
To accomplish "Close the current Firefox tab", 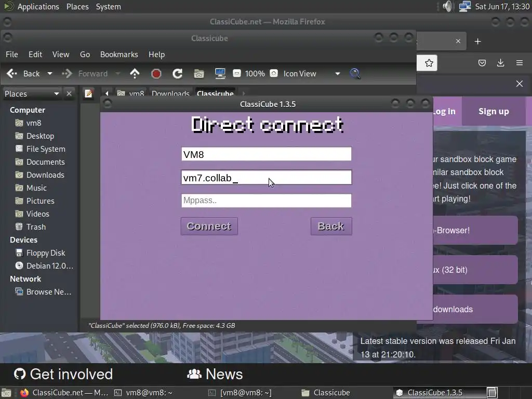I will point(458,41).
